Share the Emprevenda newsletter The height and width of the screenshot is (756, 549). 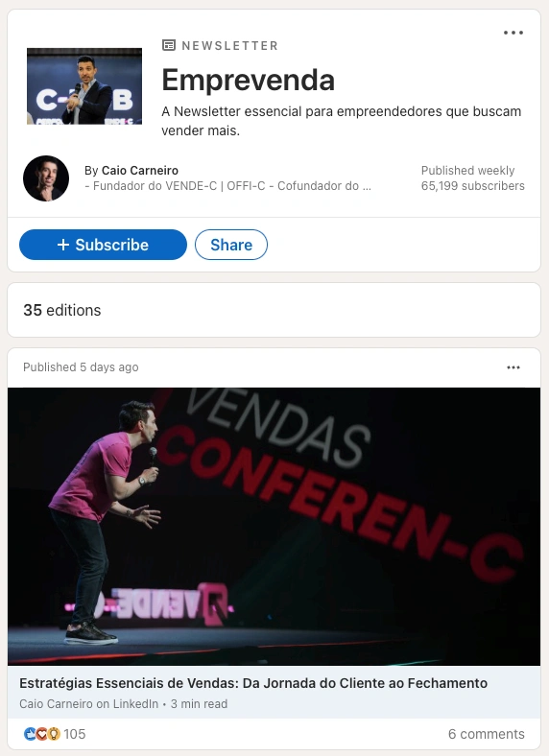point(231,245)
